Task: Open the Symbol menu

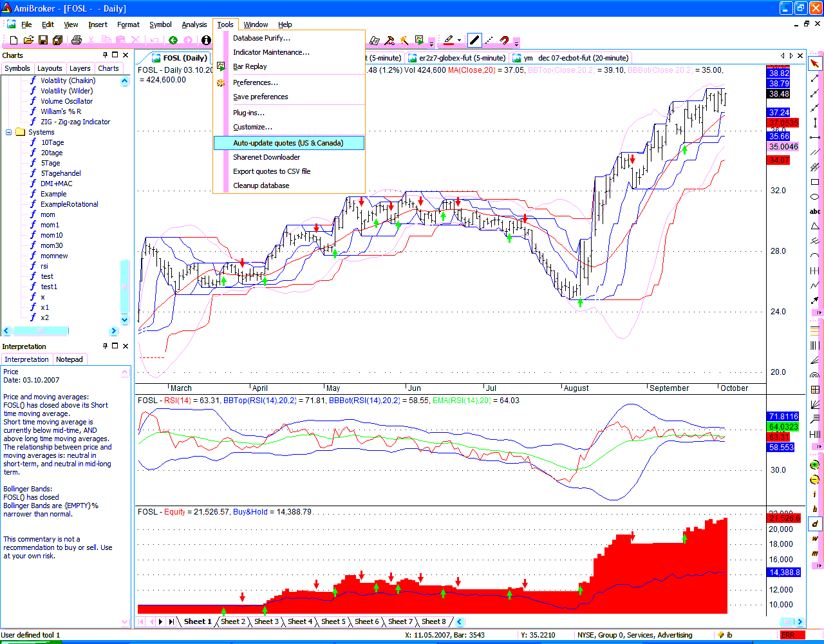Action: (x=160, y=24)
